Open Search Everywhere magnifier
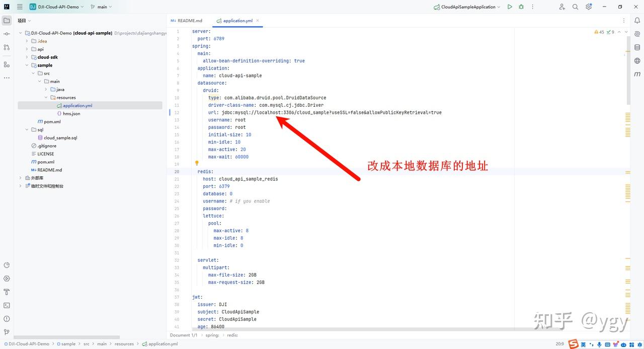 [x=575, y=7]
